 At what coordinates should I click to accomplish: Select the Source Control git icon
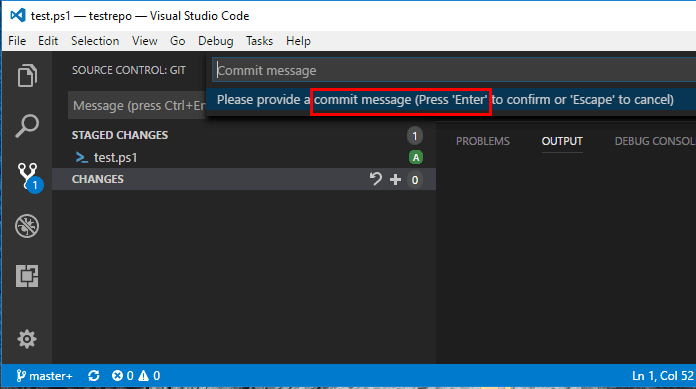coord(28,177)
